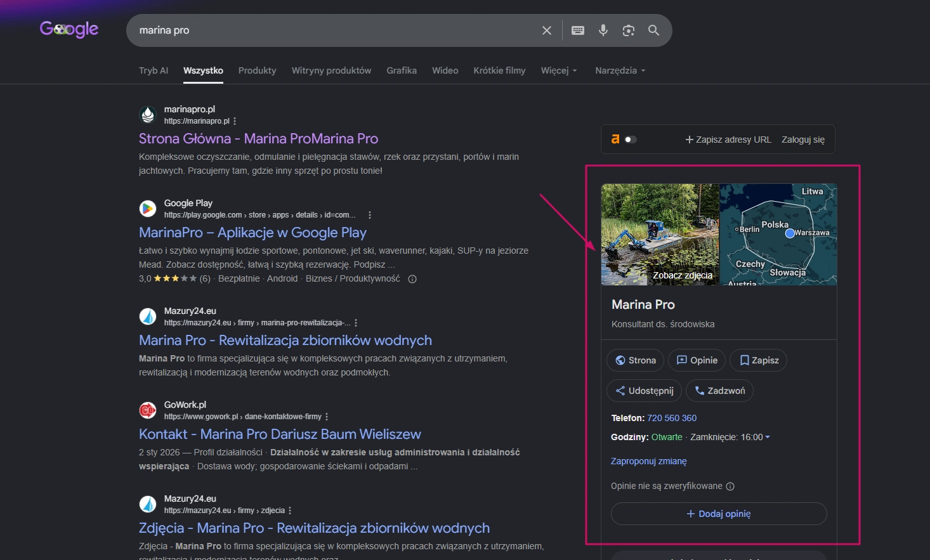This screenshot has width=930, height=560.
Task: Open Krótkie filmy tab
Action: click(499, 70)
